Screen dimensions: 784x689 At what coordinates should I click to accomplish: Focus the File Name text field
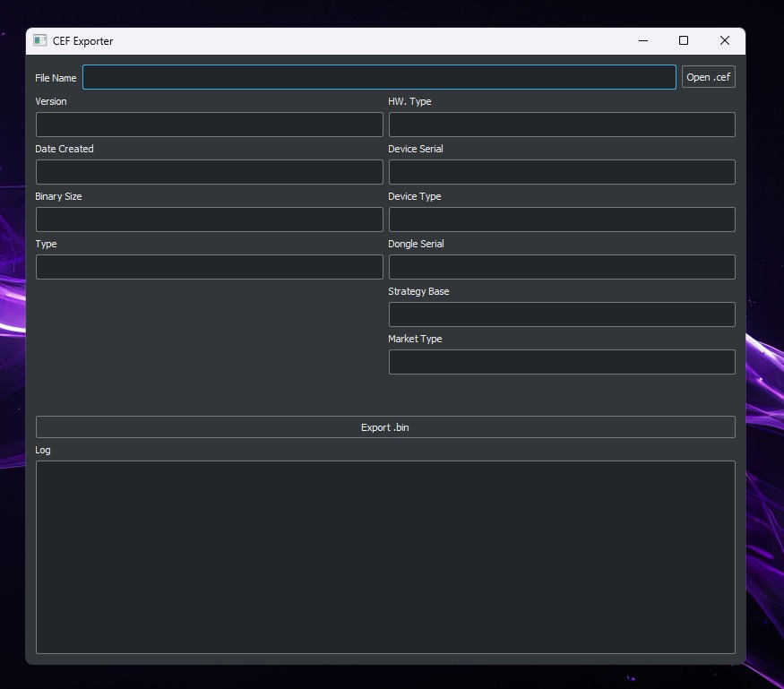click(379, 77)
